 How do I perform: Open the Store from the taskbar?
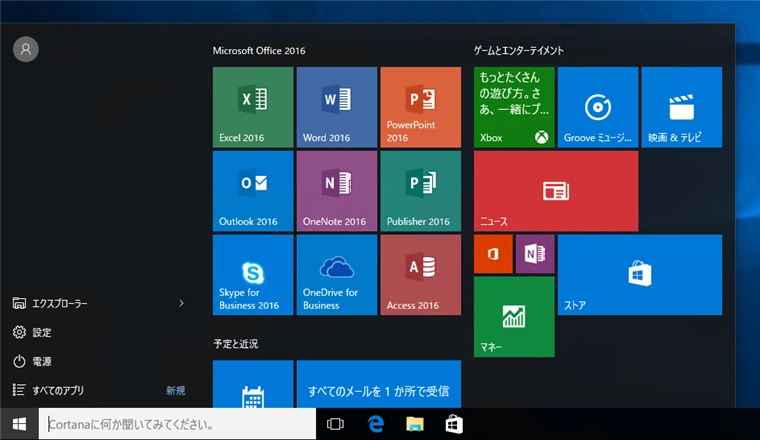[454, 424]
